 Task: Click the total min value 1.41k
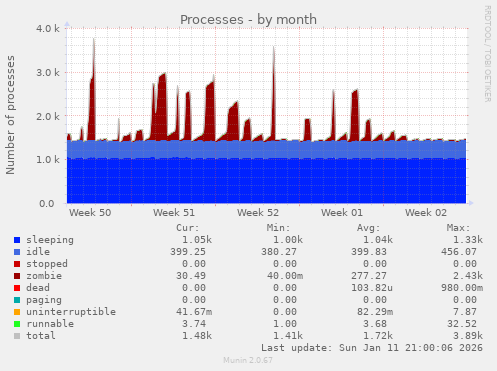[x=288, y=336]
